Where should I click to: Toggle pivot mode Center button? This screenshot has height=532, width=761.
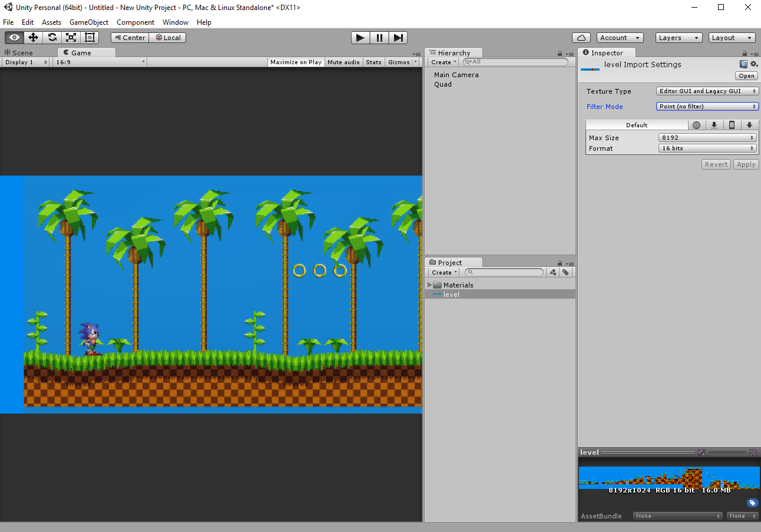coord(130,37)
